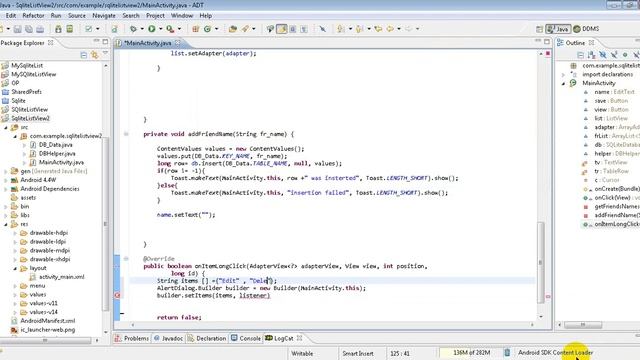Image resolution: width=640 pixels, height=360 pixels.
Task: Click the Last Edit Location icon
Action: pos(378,29)
